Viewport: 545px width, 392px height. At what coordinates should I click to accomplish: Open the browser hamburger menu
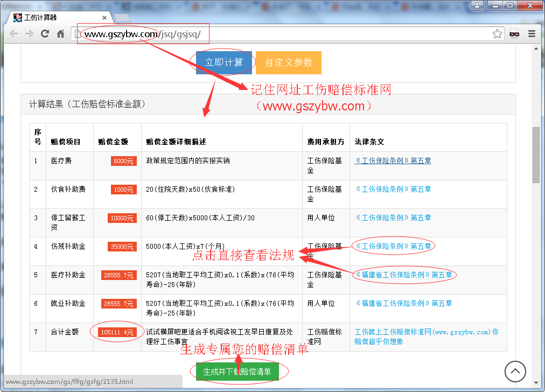pyautogui.click(x=532, y=33)
